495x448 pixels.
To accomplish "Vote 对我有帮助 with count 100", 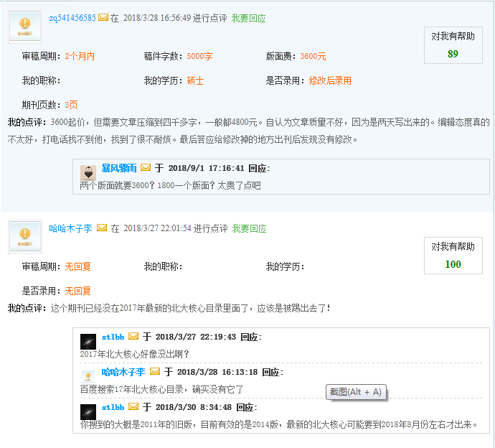I will 453,256.
